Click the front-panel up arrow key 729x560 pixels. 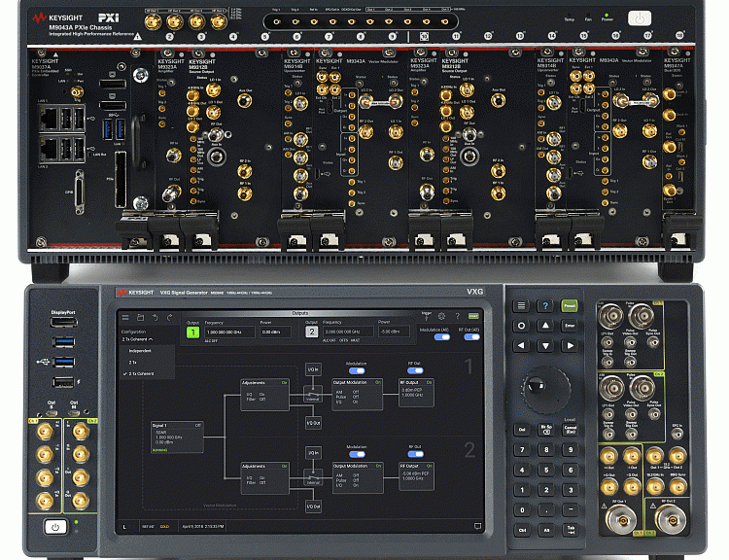coord(545,326)
